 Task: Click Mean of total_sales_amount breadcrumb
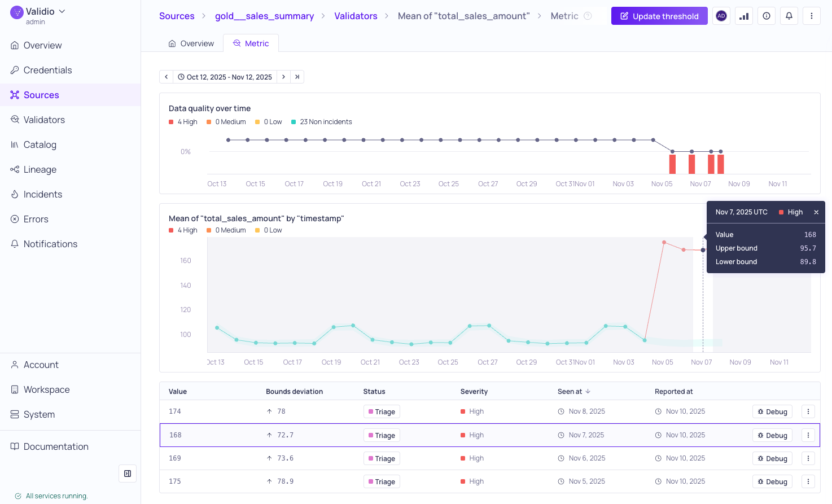click(463, 16)
